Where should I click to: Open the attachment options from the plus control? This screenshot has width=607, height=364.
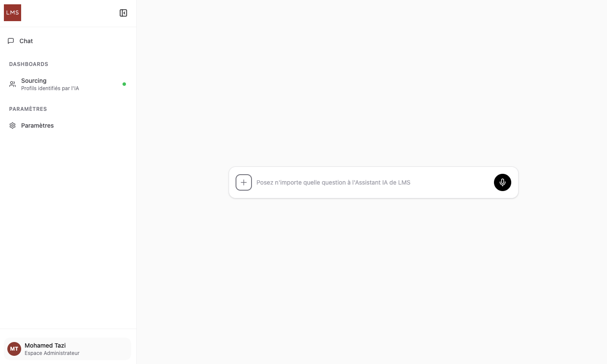244,182
